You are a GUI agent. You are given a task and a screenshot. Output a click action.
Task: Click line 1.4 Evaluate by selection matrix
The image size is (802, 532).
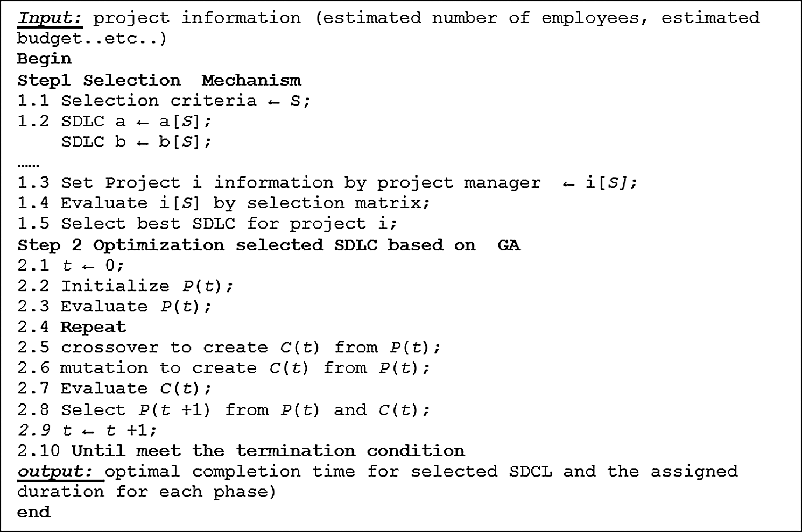pos(223,203)
